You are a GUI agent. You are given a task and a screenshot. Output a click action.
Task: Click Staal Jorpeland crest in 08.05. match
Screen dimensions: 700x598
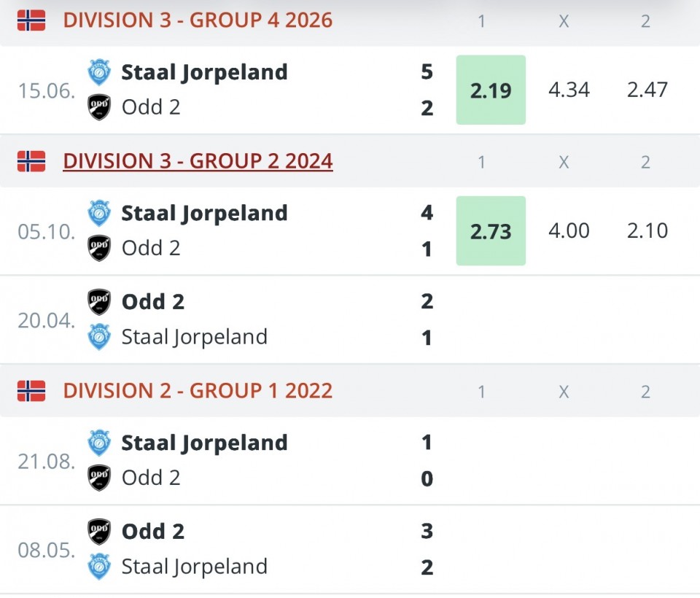(x=99, y=567)
